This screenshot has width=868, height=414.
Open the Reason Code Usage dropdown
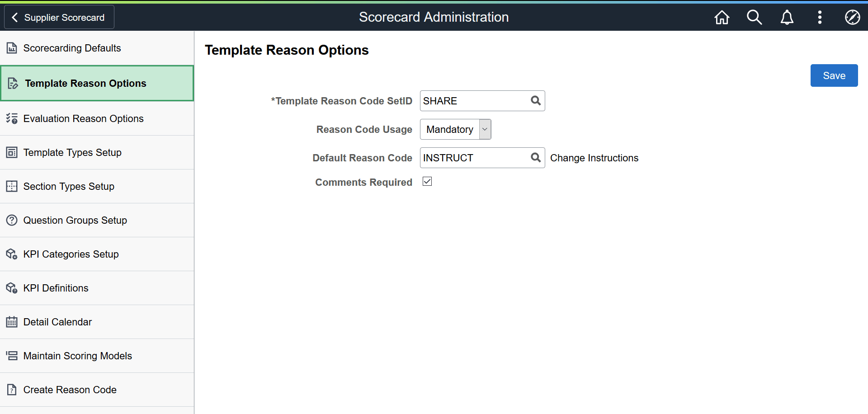(x=484, y=129)
